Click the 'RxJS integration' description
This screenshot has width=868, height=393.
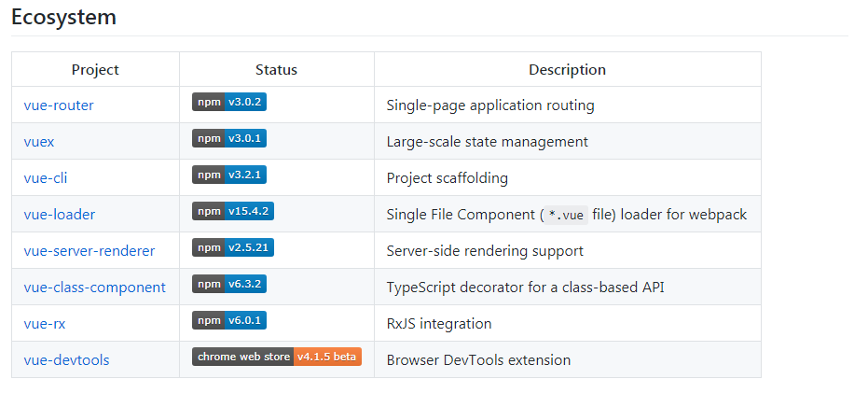[439, 323]
